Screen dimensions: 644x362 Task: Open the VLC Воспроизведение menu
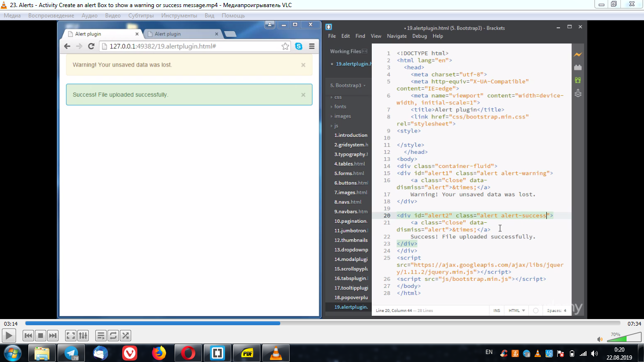(51, 16)
